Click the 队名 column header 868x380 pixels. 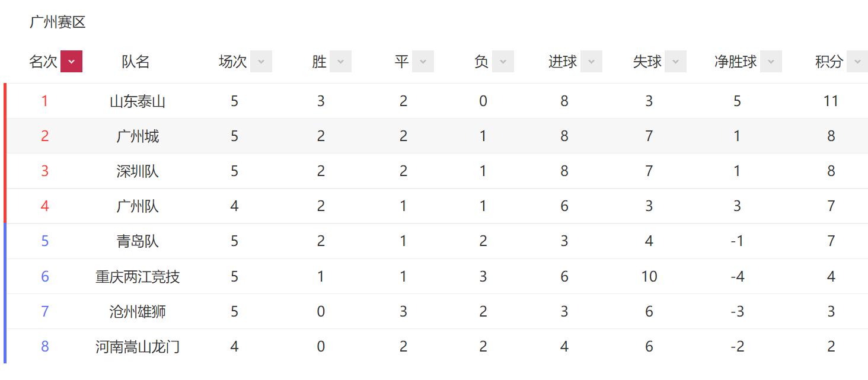click(136, 62)
